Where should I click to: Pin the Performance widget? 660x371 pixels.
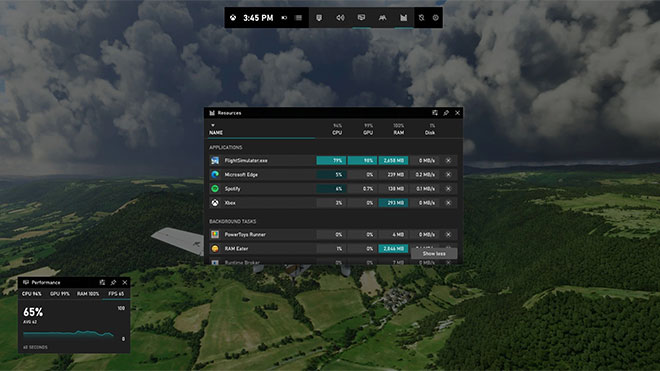click(113, 283)
